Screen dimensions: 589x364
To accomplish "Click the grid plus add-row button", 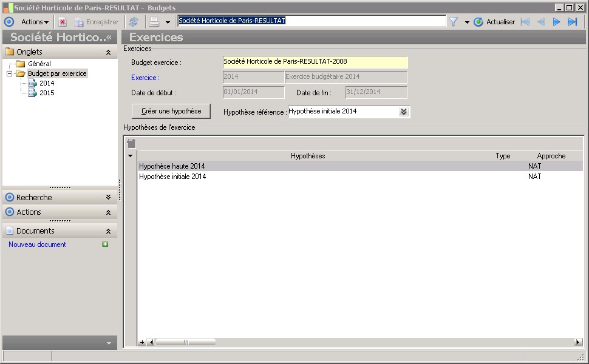I will (142, 342).
